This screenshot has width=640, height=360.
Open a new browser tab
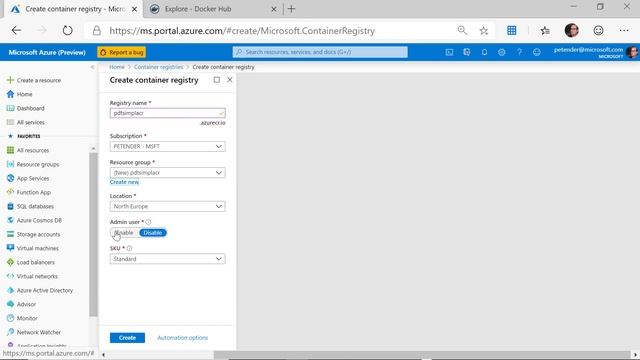click(x=291, y=9)
